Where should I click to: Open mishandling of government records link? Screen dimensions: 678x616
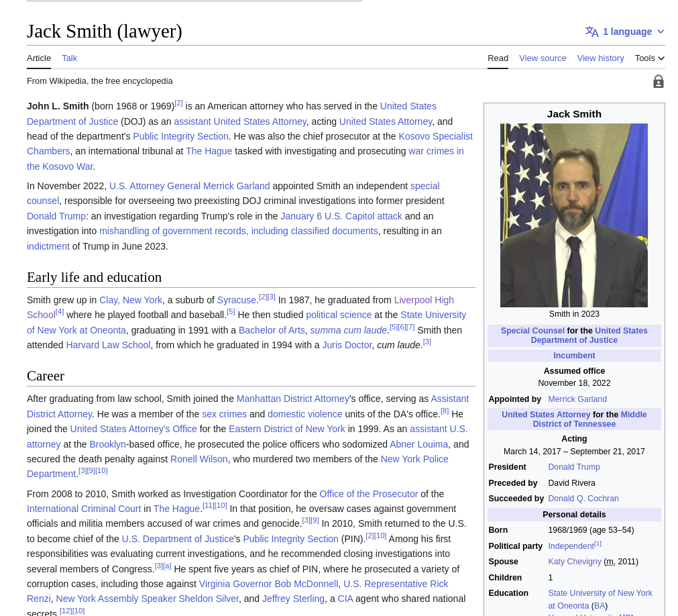239,231
